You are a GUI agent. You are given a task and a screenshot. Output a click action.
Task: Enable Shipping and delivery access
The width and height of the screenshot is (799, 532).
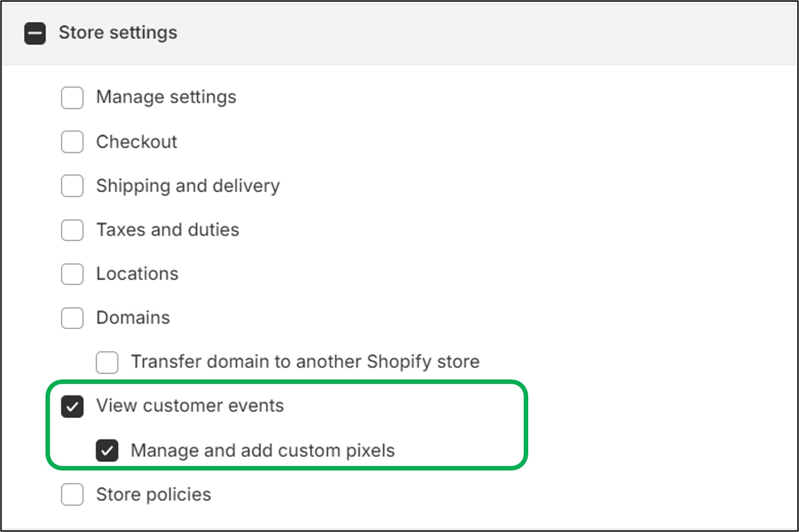click(71, 186)
